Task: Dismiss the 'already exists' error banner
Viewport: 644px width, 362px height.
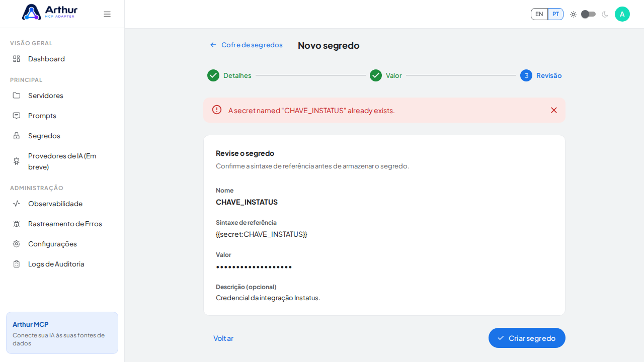Action: coord(554,110)
